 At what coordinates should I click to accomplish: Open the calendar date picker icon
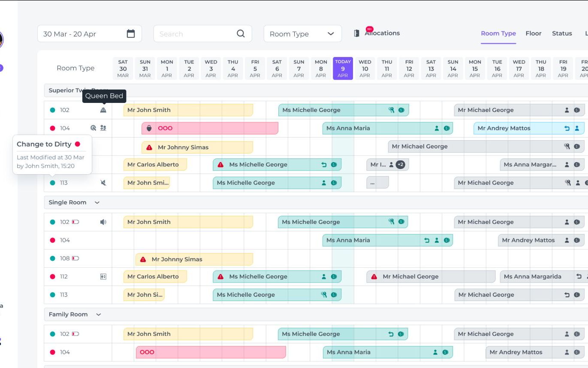point(131,34)
